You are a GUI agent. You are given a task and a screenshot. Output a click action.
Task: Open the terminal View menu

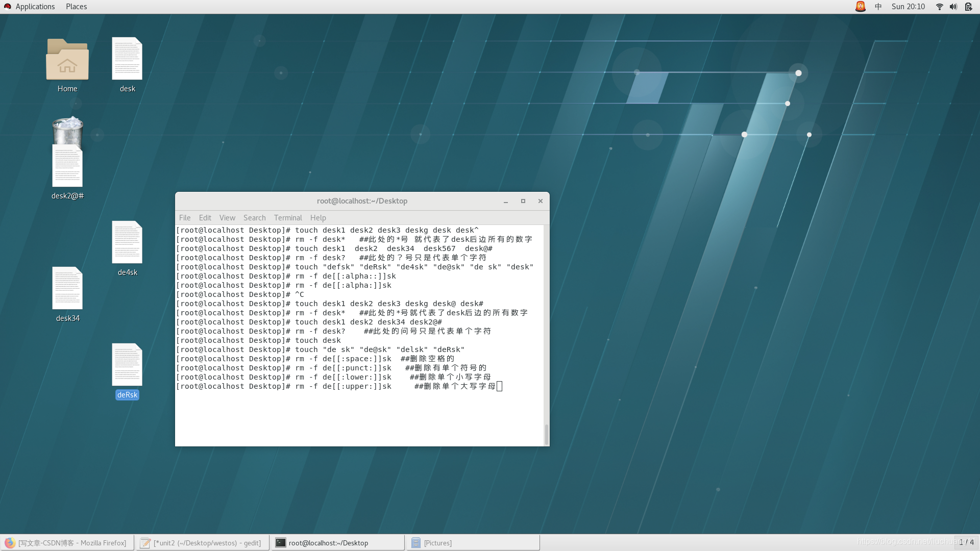[x=227, y=218]
